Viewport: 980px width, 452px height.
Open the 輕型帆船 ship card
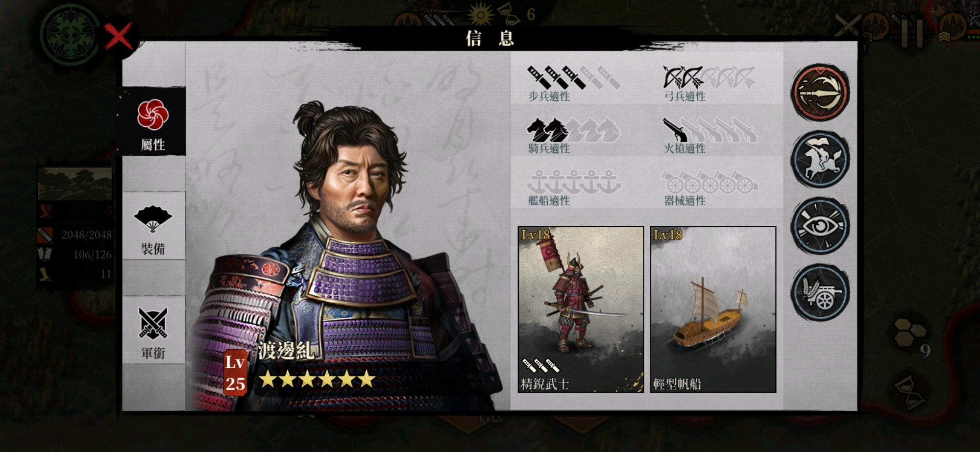tap(713, 309)
